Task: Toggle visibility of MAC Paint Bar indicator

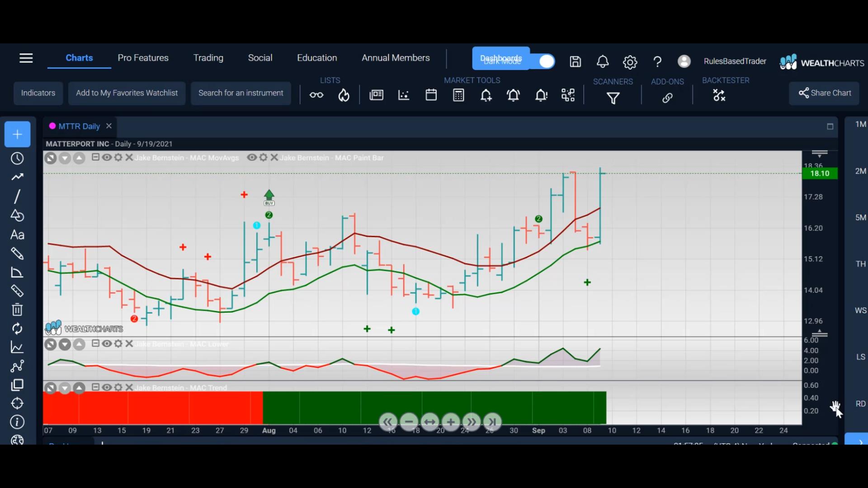Action: pyautogui.click(x=252, y=157)
